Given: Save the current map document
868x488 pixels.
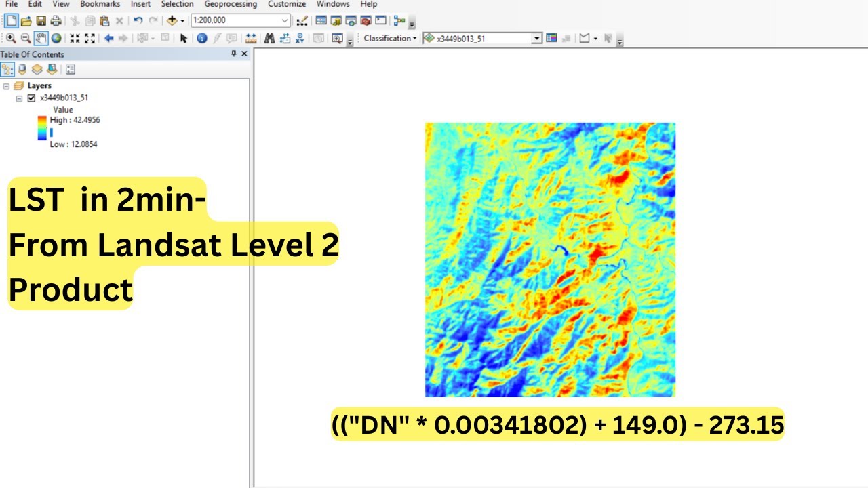Looking at the screenshot, I should click(41, 21).
